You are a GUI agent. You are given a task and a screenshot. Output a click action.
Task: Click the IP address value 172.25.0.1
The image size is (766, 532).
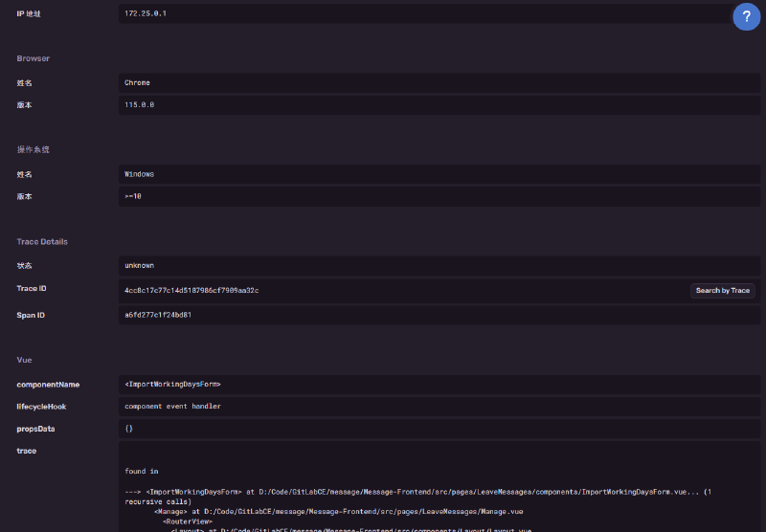click(x=146, y=13)
